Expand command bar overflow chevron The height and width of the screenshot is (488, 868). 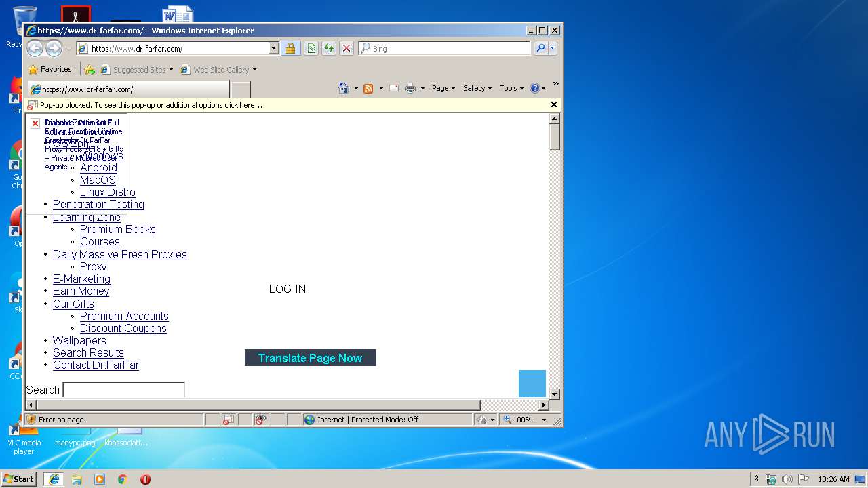[x=555, y=85]
